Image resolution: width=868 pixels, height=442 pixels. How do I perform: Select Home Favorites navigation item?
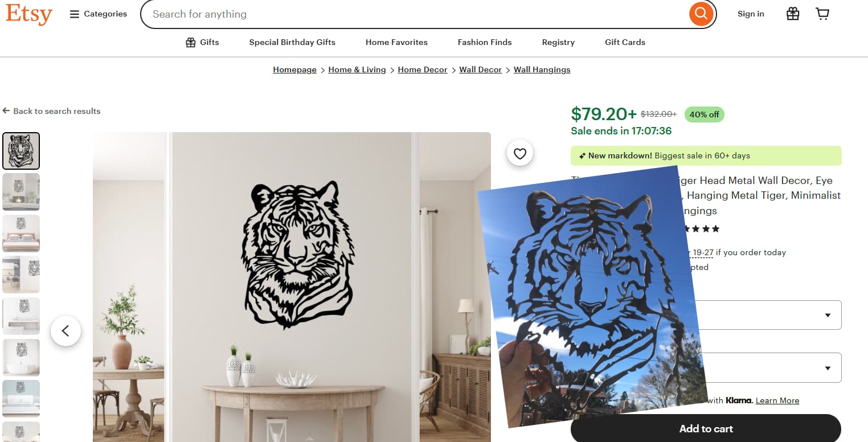[396, 42]
